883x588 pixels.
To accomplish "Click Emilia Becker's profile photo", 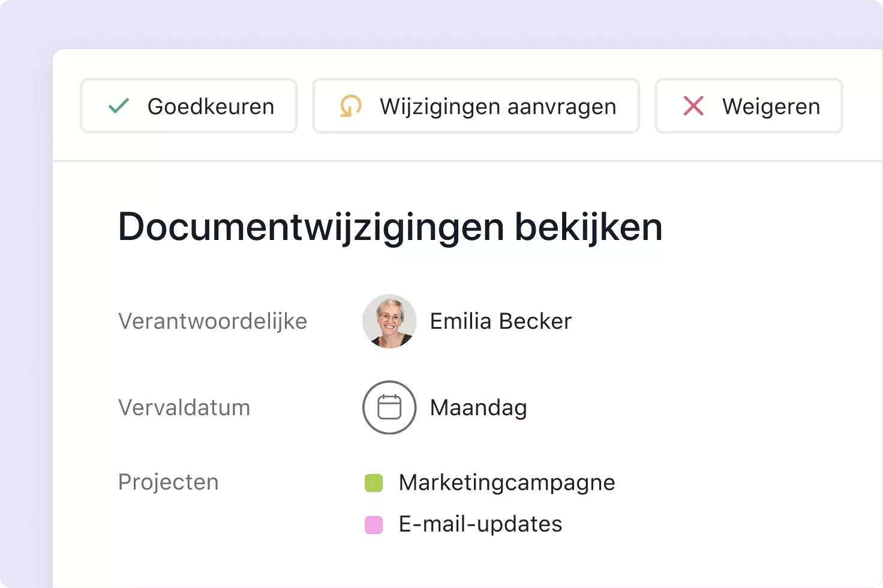I will tap(389, 321).
